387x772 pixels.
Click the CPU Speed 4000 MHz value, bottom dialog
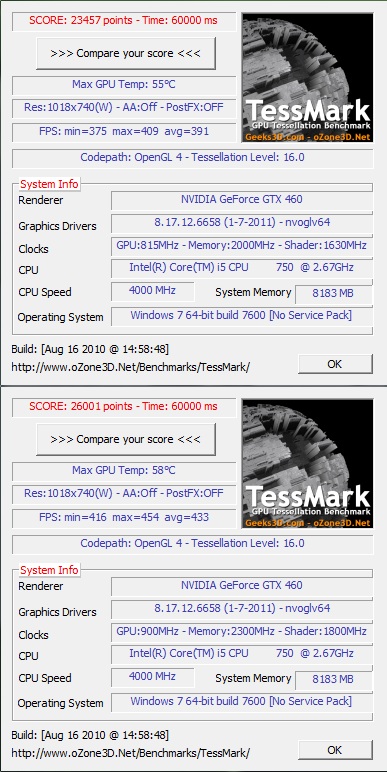(153, 677)
